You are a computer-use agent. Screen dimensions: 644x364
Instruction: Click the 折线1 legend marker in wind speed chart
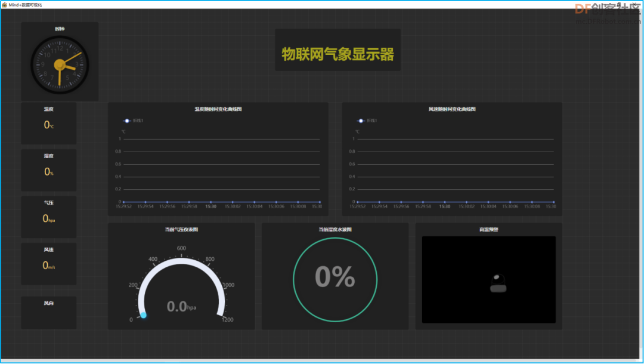coord(361,121)
